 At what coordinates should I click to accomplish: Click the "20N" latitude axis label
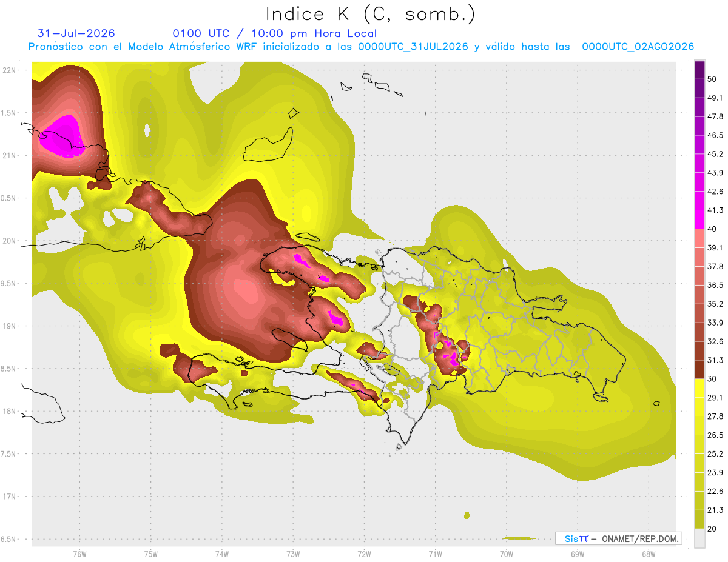[x=8, y=241]
